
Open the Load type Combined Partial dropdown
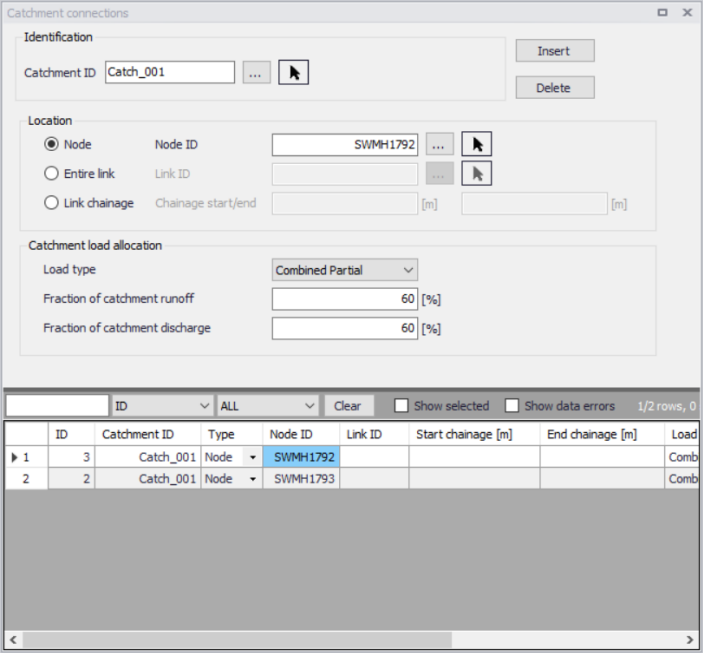tap(345, 270)
